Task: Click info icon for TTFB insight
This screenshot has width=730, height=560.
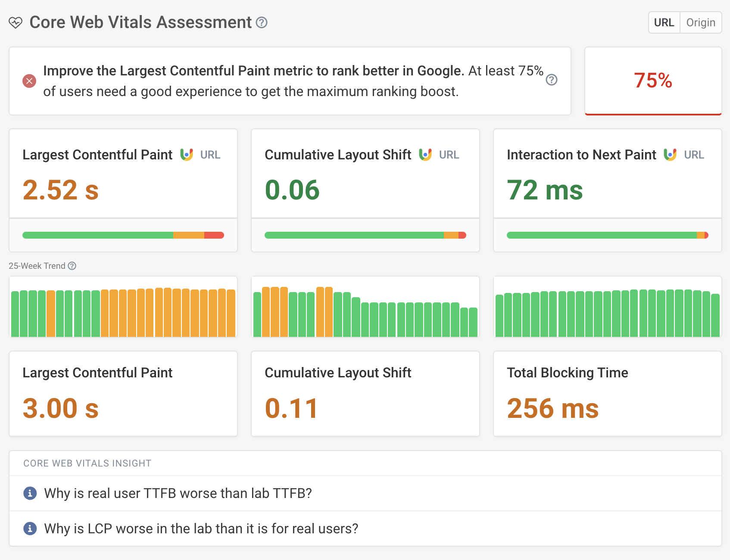Action: [x=30, y=493]
